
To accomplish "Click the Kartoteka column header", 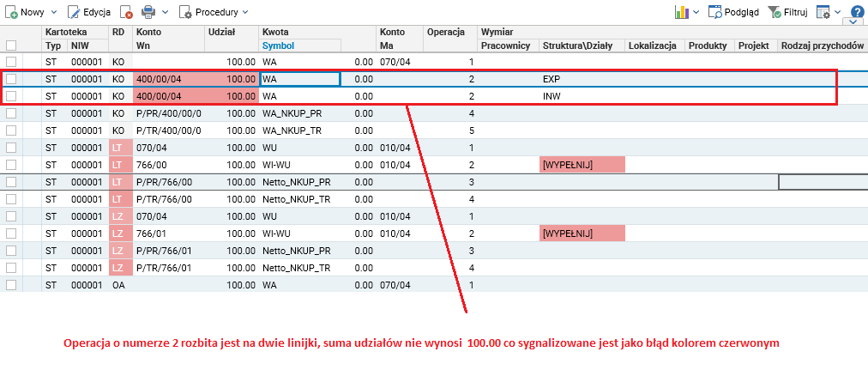I will pyautogui.click(x=75, y=32).
